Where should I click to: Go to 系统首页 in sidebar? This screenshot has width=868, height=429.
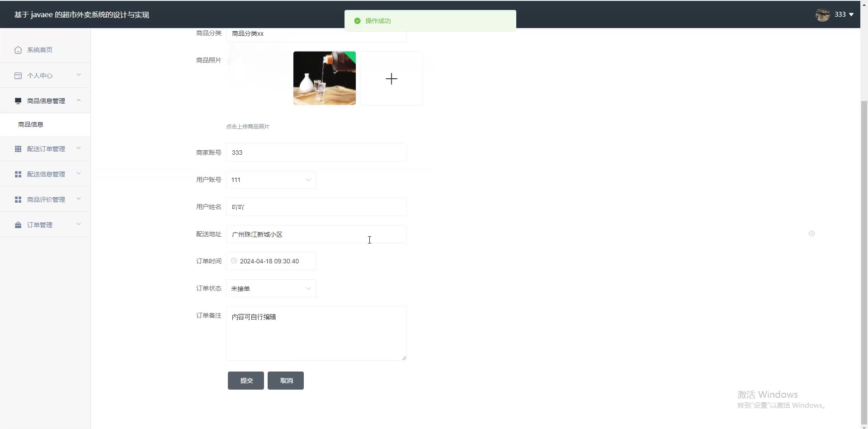45,50
